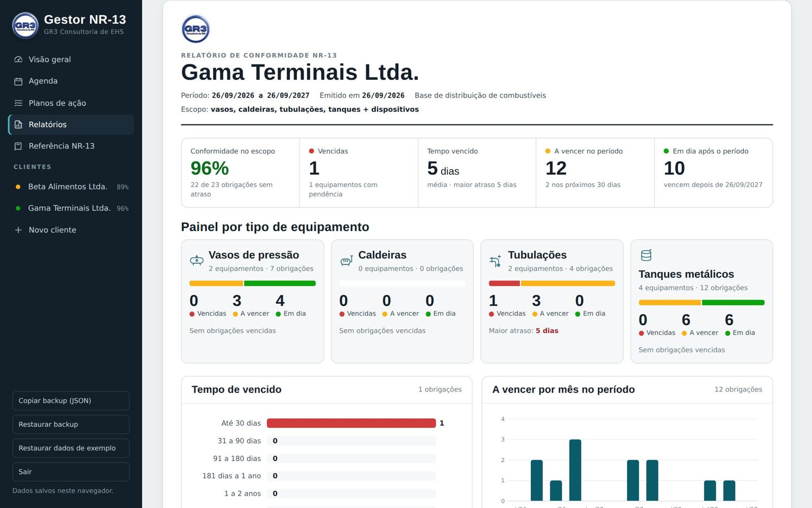This screenshot has width=812, height=508.
Task: Click the GR3 logo atop the report
Action: (195, 29)
